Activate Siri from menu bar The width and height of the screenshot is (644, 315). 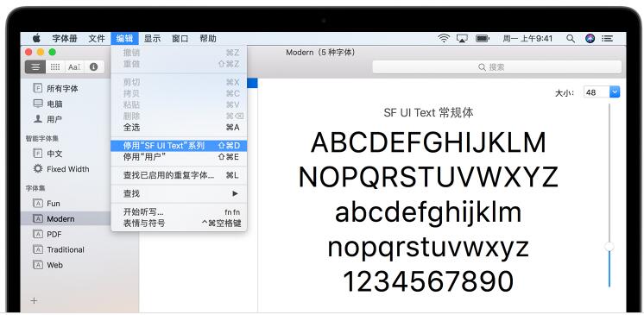pyautogui.click(x=590, y=39)
